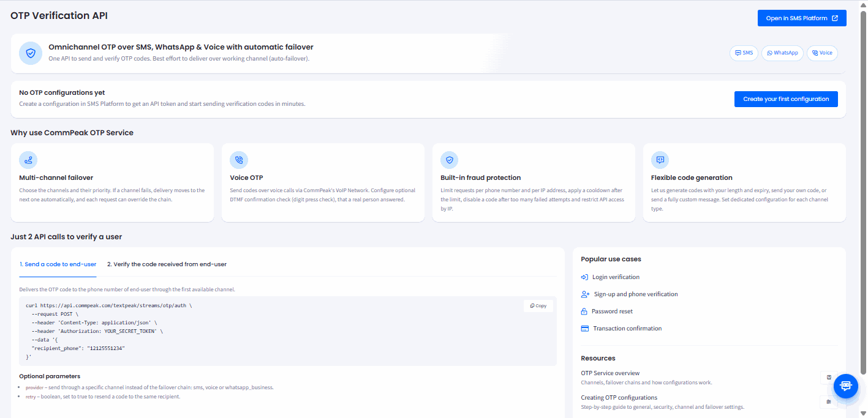This screenshot has height=418, width=868.
Task: Open the chatbot support bubble
Action: [x=846, y=386]
